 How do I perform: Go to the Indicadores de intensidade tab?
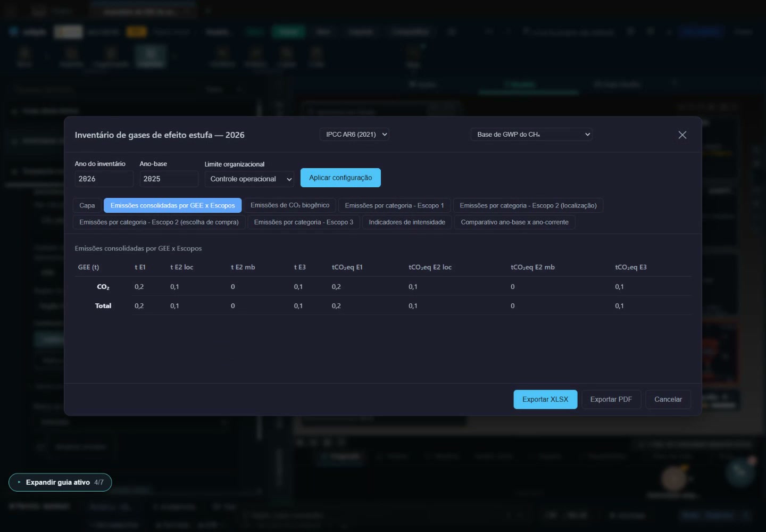[407, 222]
